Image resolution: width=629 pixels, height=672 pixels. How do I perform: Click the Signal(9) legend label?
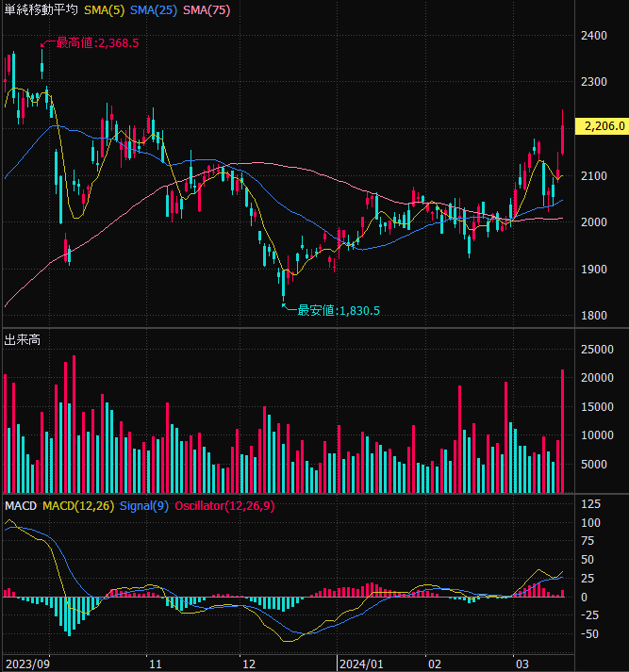[x=144, y=506]
